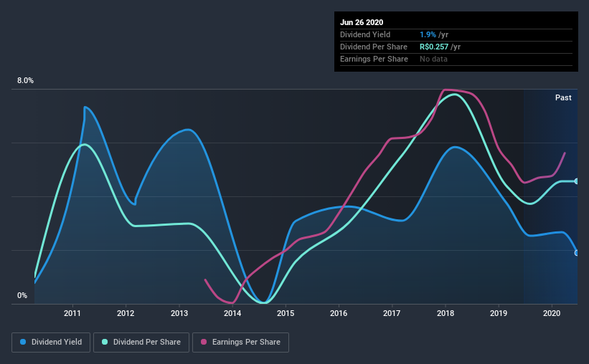Click the Earnings Per Share row label in the tooltip

[x=374, y=59]
